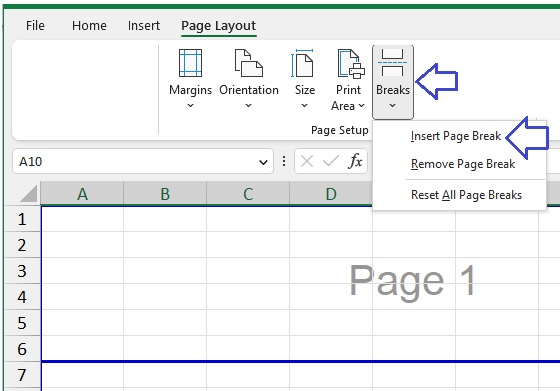Switch to the Insert tab

click(x=144, y=26)
